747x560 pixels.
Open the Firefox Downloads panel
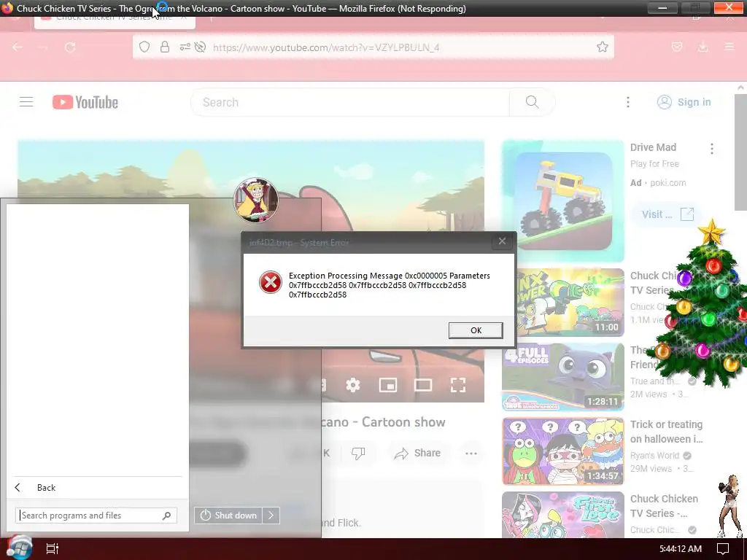click(x=703, y=47)
